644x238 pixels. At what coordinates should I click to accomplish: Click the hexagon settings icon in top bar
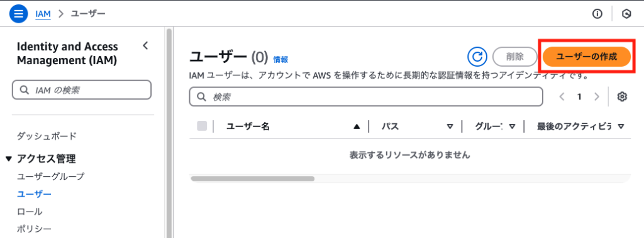(x=626, y=14)
